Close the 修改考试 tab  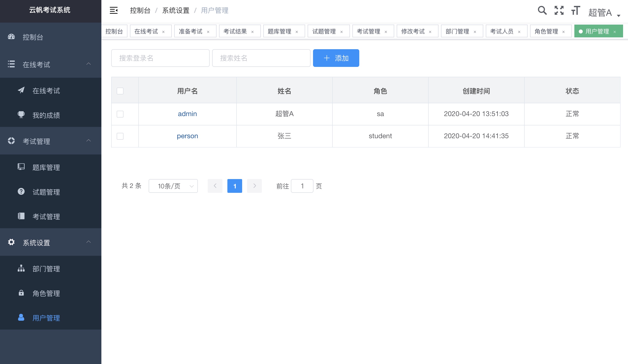point(430,32)
